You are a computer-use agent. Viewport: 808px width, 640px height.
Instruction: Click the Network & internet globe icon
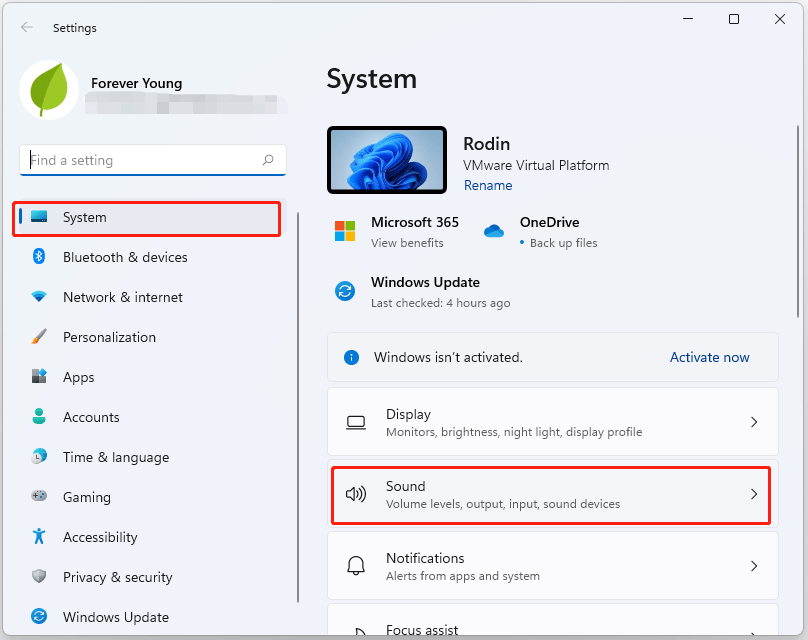pos(39,297)
